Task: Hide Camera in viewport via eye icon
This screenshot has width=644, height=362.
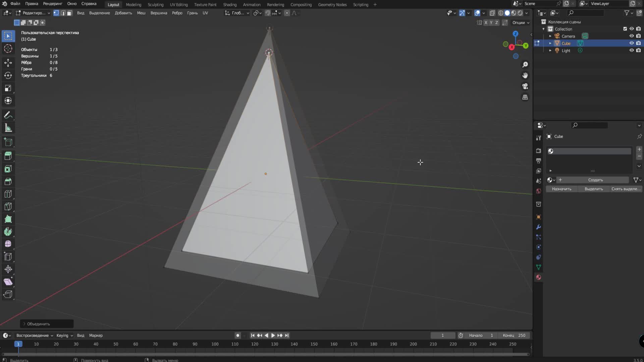Action: (632, 36)
